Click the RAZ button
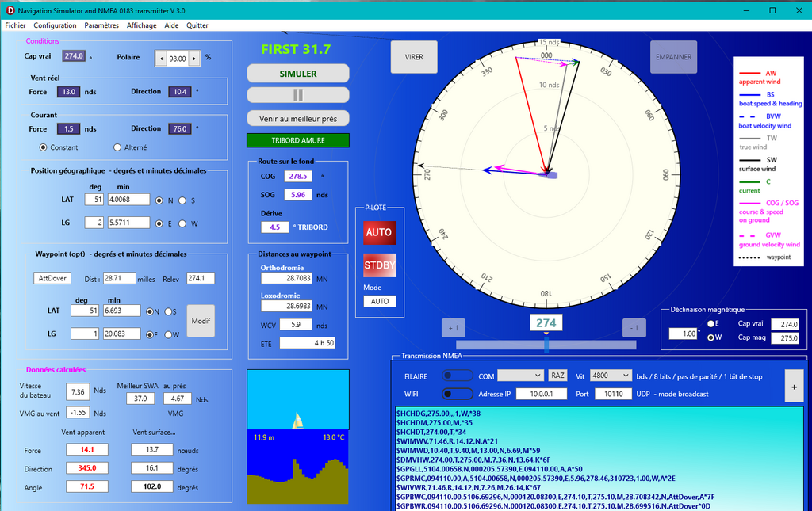This screenshot has width=812, height=511. pyautogui.click(x=557, y=376)
